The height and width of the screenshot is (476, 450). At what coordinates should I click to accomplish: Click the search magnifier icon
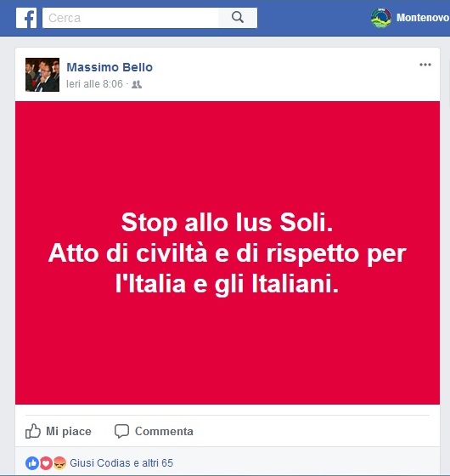(x=238, y=17)
